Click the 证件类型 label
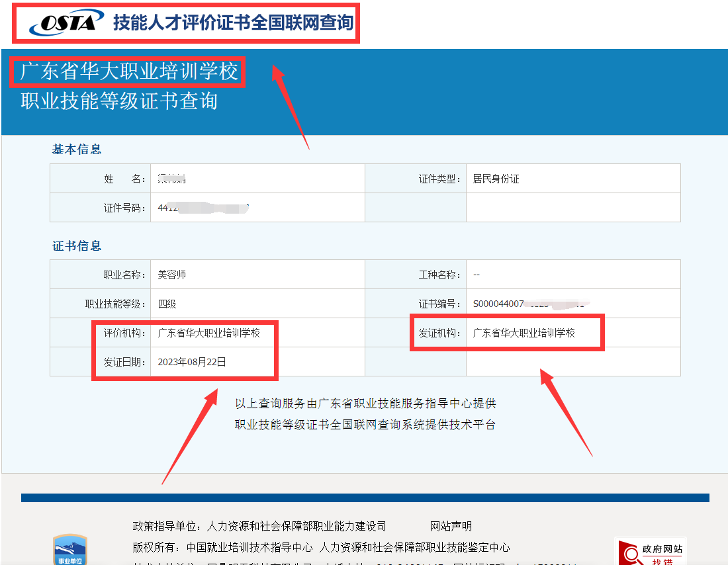This screenshot has height=565, width=728. point(439,179)
